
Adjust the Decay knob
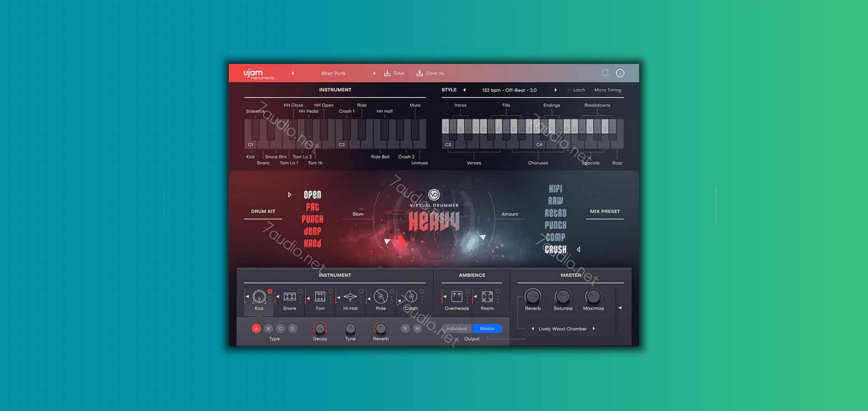pos(320,328)
